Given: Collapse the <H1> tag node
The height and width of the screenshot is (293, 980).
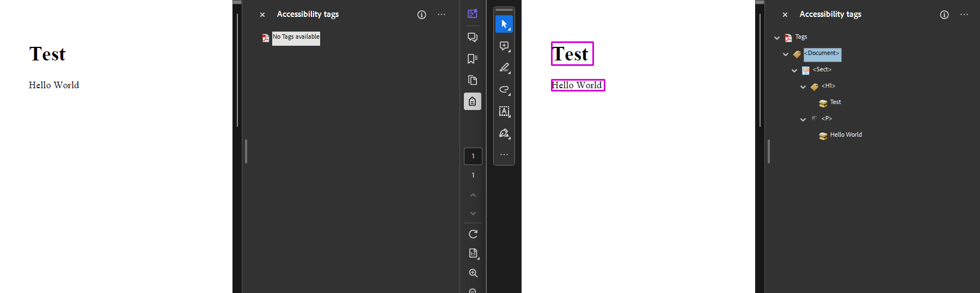Looking at the screenshot, I should 803,87.
